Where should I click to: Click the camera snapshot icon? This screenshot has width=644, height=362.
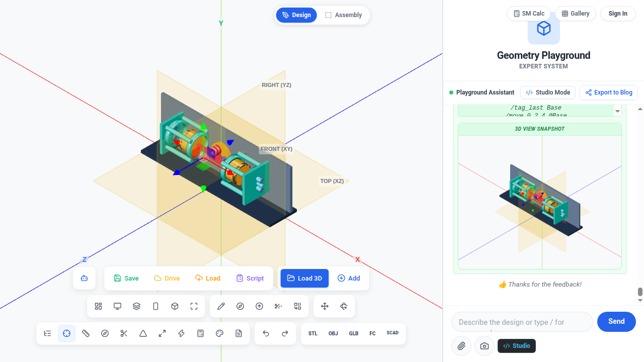coord(484,346)
